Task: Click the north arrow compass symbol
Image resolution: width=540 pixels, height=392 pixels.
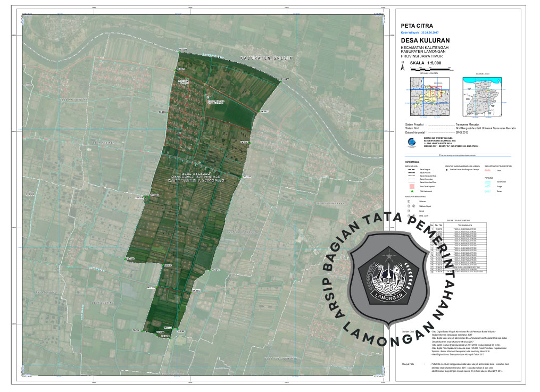Action: 402,65
